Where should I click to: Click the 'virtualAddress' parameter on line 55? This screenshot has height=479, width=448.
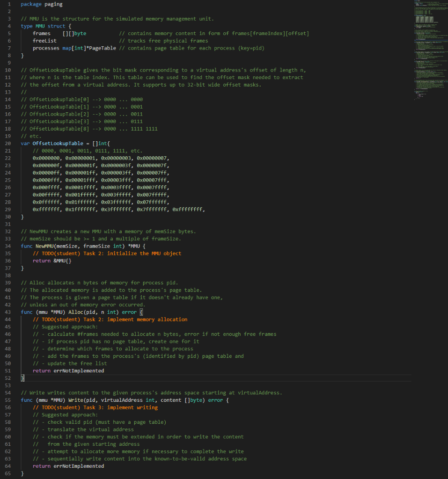click(122, 400)
